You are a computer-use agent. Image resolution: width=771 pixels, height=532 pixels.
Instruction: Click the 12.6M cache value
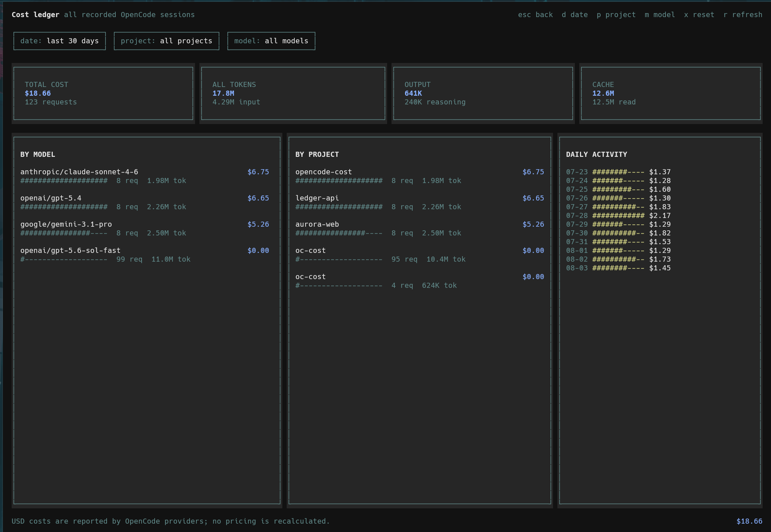[603, 93]
